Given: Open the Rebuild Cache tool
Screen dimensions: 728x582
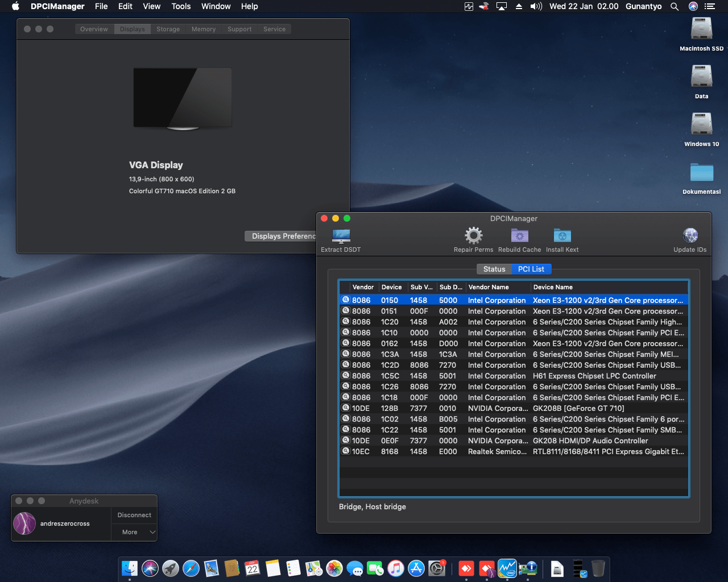Looking at the screenshot, I should point(519,236).
